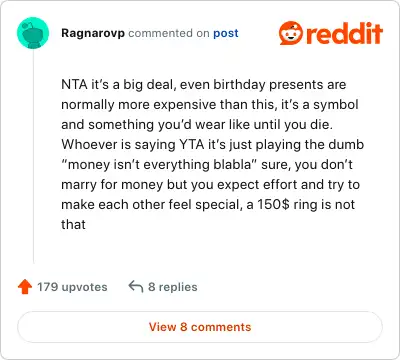Follow the blue "post" link

click(226, 33)
